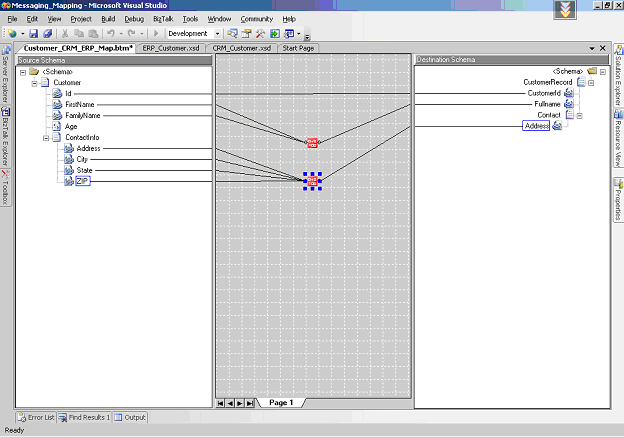Select the Page 1 grid tab

pyautogui.click(x=281, y=403)
